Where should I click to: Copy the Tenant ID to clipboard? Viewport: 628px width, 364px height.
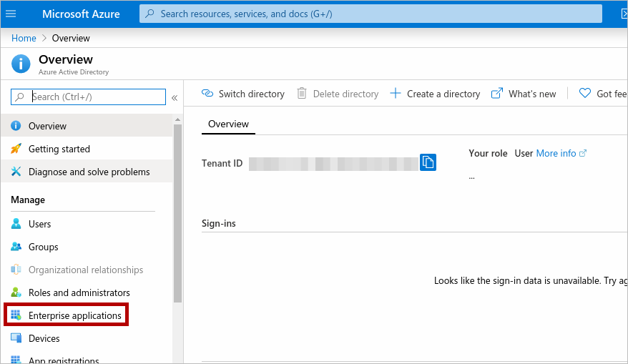[x=428, y=162]
